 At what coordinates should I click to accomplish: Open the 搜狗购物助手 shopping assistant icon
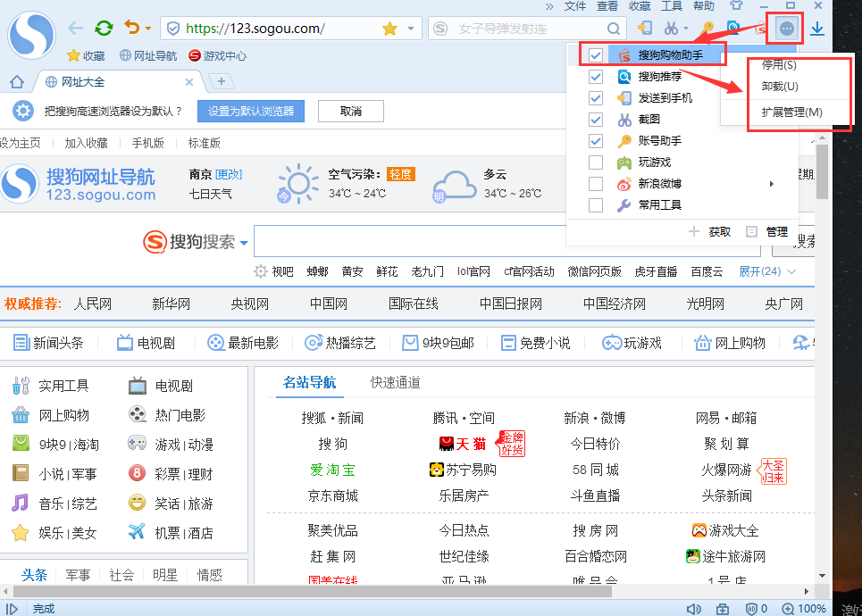tap(625, 55)
